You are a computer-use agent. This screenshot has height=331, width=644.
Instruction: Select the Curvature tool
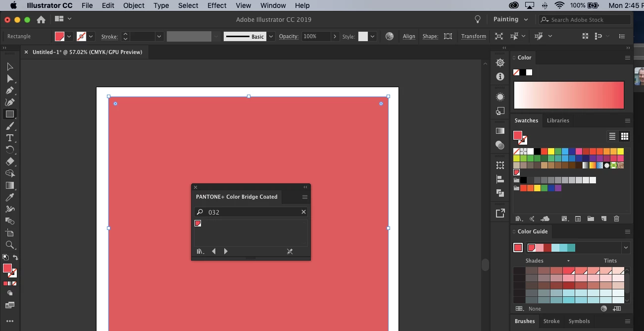(9, 102)
